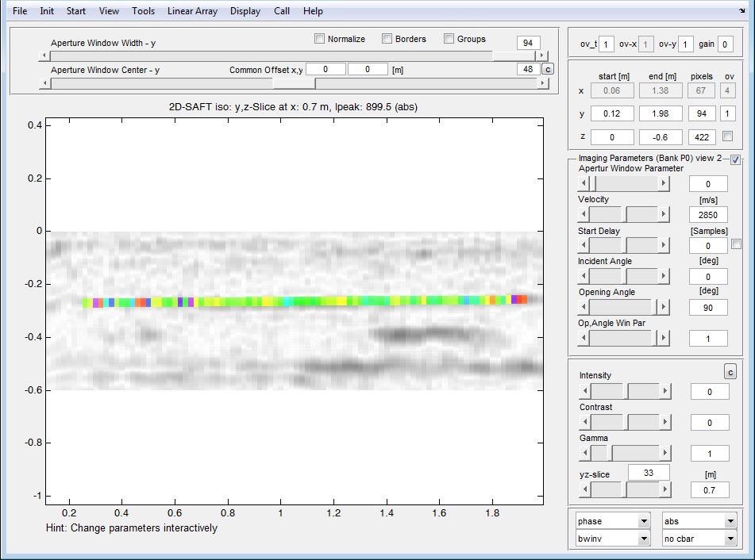Click the z end field showing -0.6

click(x=661, y=137)
